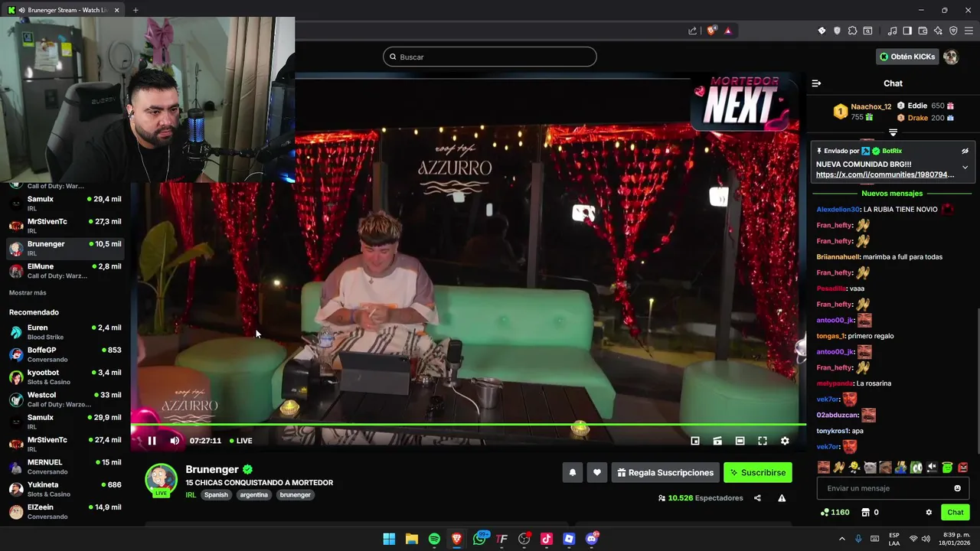Open the browser hamburger menu
980x551 pixels.
pyautogui.click(x=969, y=31)
